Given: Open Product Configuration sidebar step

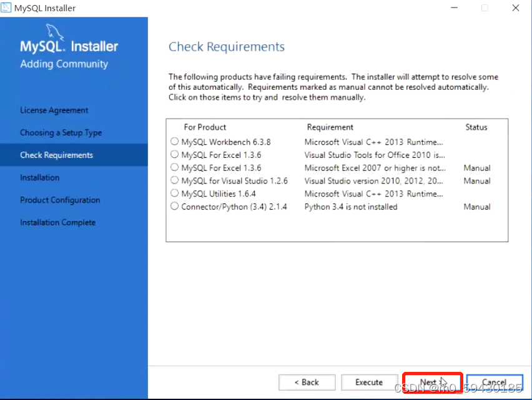Looking at the screenshot, I should (x=60, y=200).
